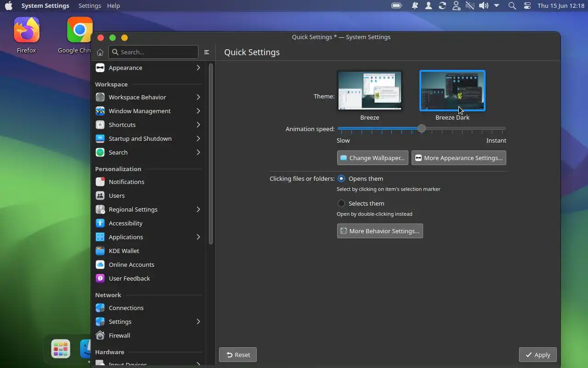Focus the sidebar Search field
Image resolution: width=588 pixels, height=368 pixels.
(153, 52)
